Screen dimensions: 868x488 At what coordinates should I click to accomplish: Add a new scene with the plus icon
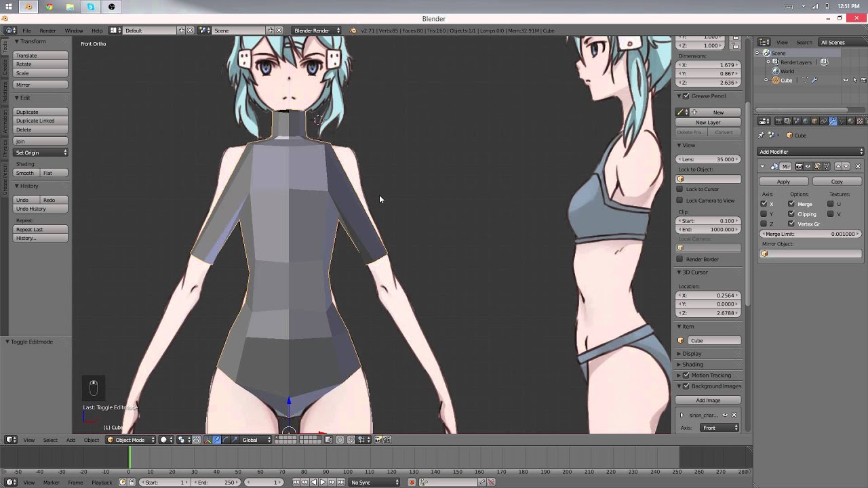coord(270,30)
